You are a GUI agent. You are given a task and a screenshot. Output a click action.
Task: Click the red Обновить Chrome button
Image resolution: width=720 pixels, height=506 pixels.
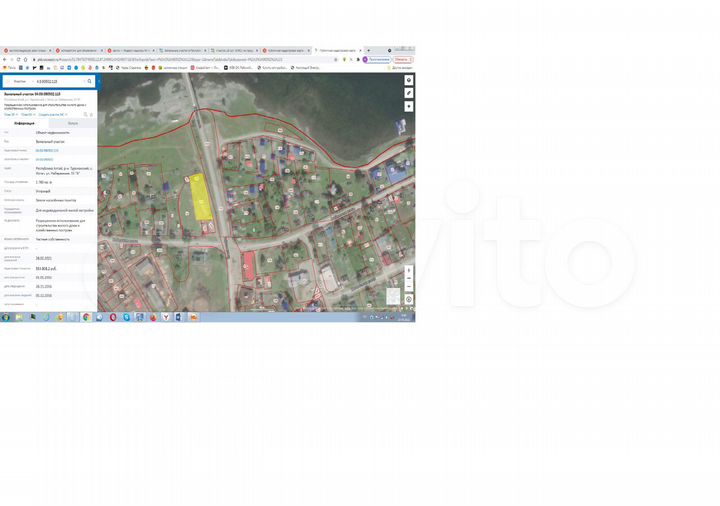[x=403, y=60]
